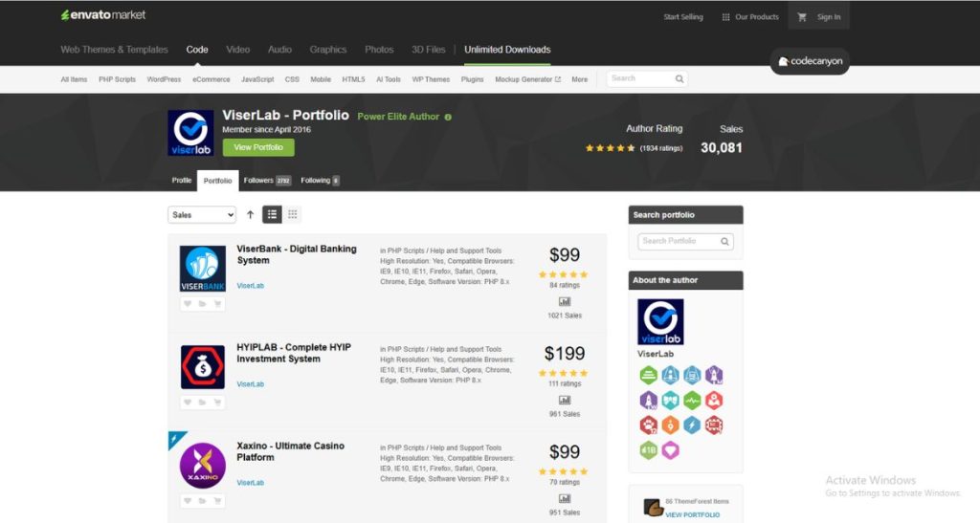980x523 pixels.
Task: Click HYIPLAB sales chart icon
Action: pos(565,400)
